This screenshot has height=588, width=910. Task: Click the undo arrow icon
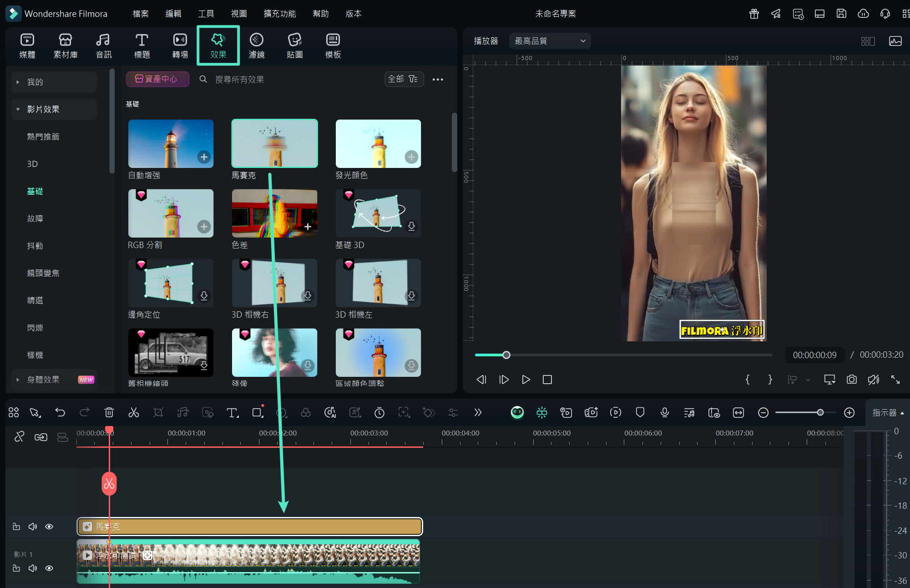(60, 412)
